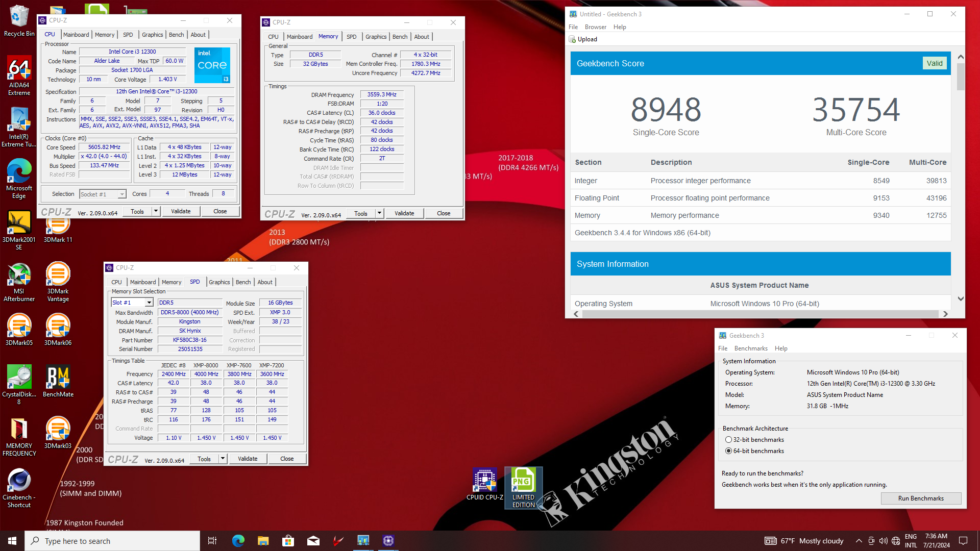Launch 3DMark03 desktop shortcut
This screenshot has width=980, height=551.
pyautogui.click(x=58, y=433)
